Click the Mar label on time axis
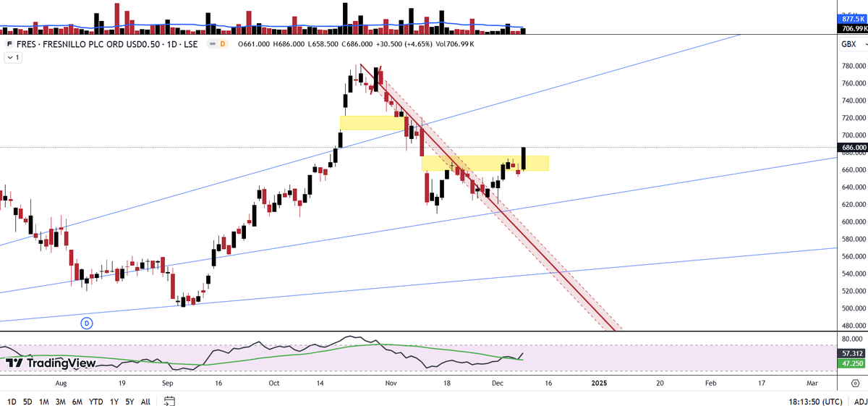868x406 pixels. (x=812, y=382)
